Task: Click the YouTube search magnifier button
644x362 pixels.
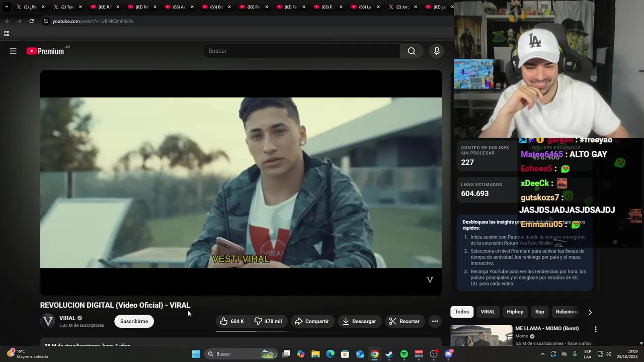Action: point(412,51)
